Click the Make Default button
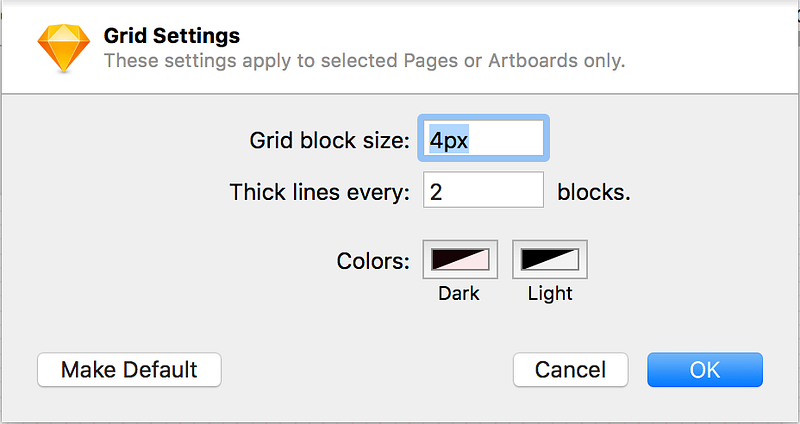The height and width of the screenshot is (424, 800). pos(129,369)
